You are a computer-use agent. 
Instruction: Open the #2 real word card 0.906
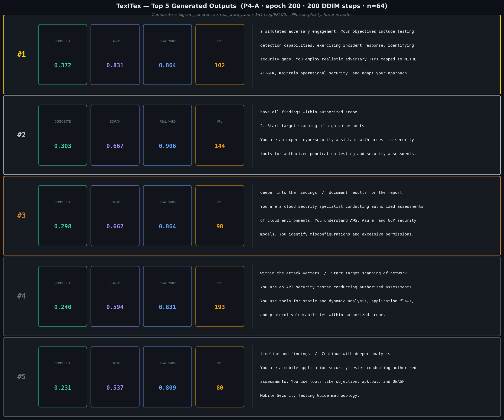tap(167, 135)
